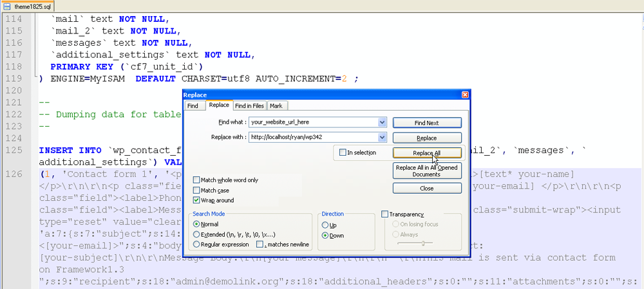
Task: Click Replace All in All Opened Documents
Action: point(426,171)
